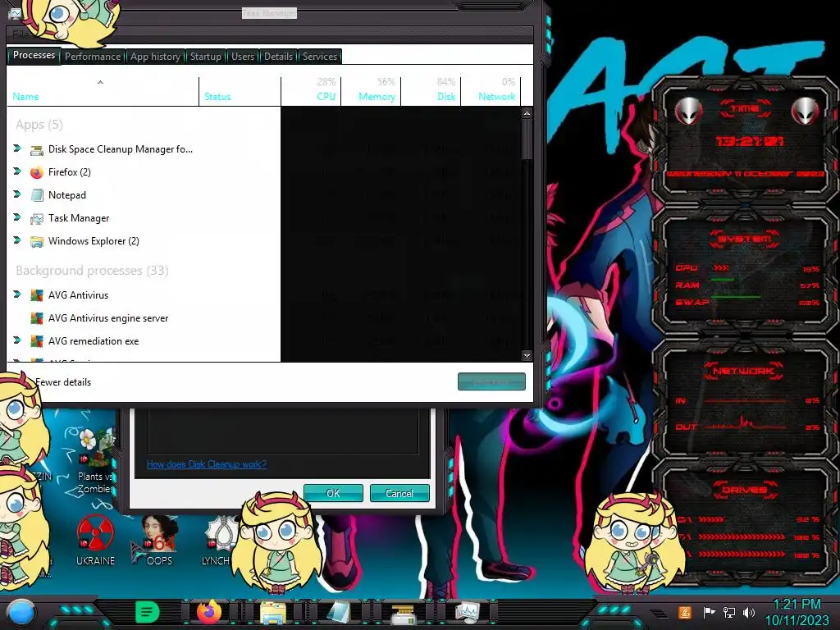The width and height of the screenshot is (840, 630).
Task: Click OK in the Disk Cleanup dialog
Action: point(333,493)
